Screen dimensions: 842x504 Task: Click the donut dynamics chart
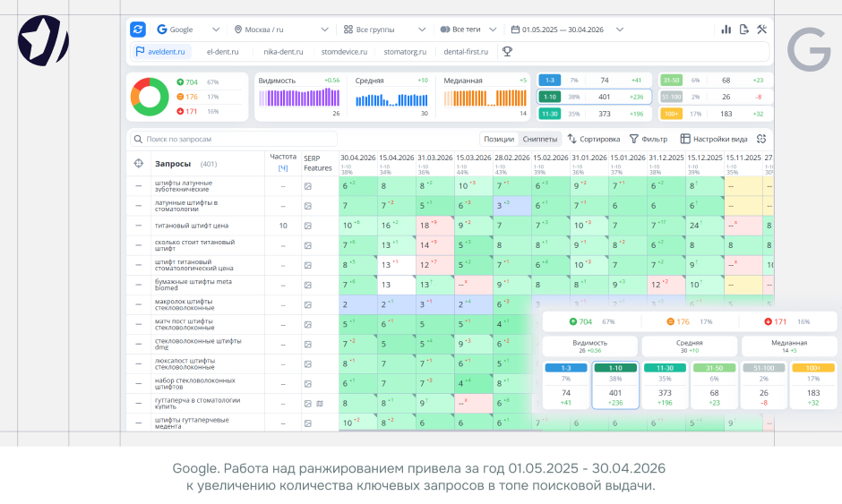(x=150, y=97)
